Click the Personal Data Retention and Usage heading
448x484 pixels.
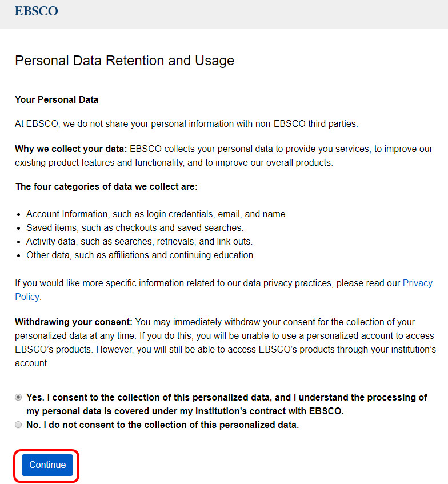click(125, 61)
